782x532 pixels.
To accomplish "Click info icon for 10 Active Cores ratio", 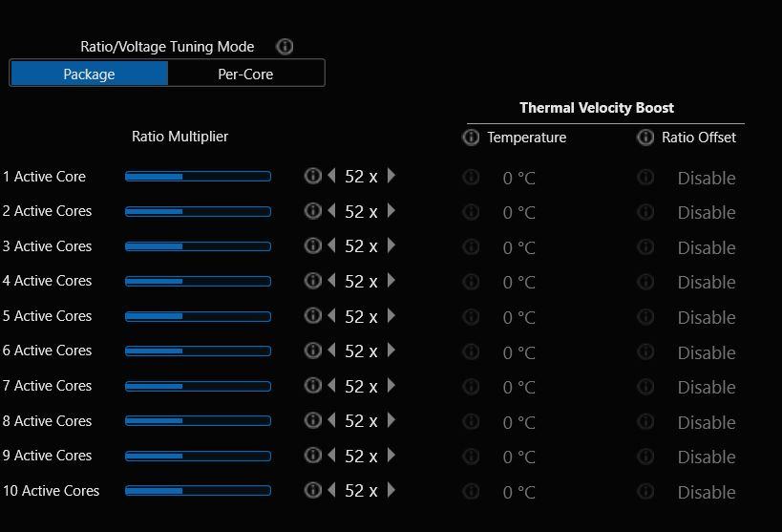I will tap(312, 490).
